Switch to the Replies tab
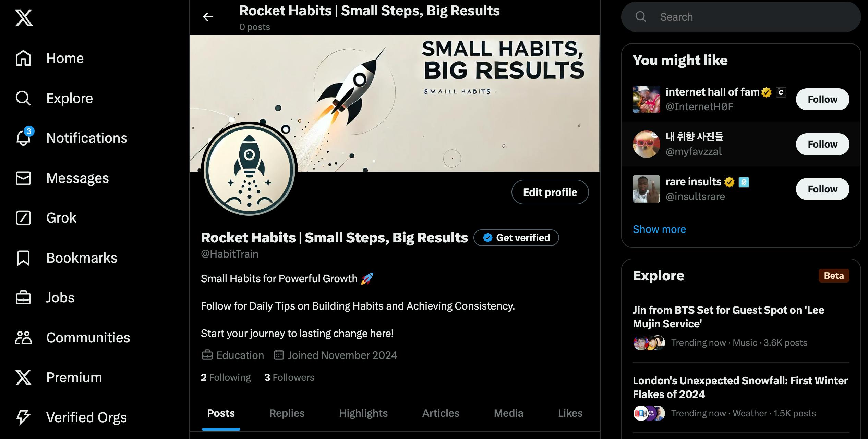 coord(287,413)
